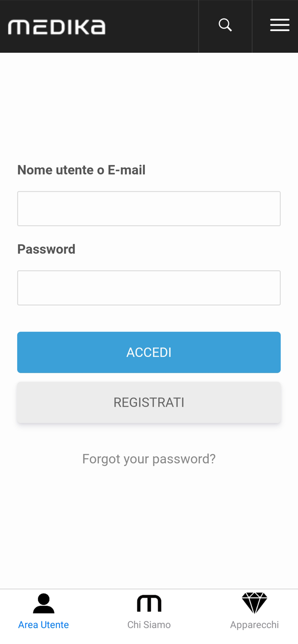The image size is (298, 644).
Task: Follow the 'Forgot your password?' link
Action: pos(149,459)
